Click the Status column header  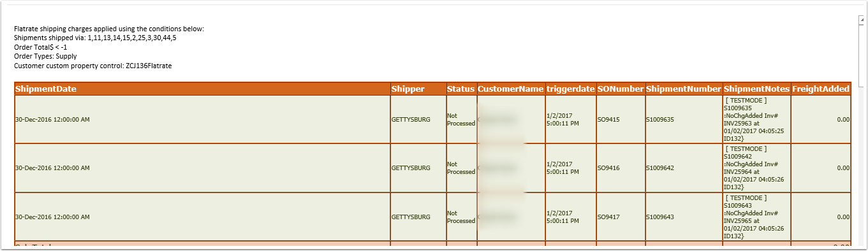tap(461, 89)
